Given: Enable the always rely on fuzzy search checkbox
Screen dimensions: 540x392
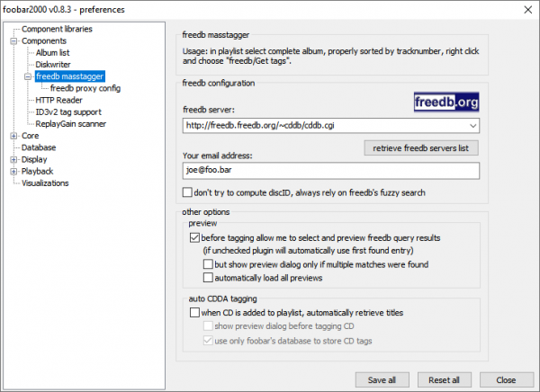Looking at the screenshot, I should tap(187, 192).
